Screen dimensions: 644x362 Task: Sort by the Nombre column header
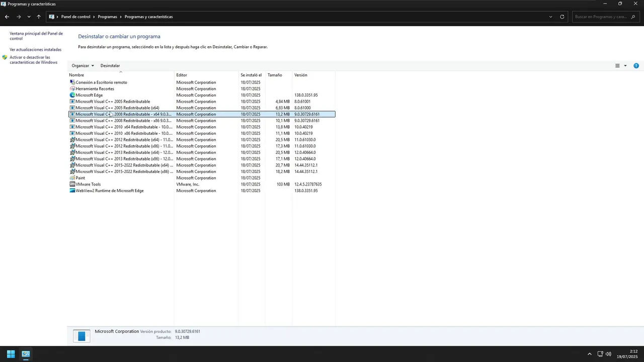(x=121, y=75)
